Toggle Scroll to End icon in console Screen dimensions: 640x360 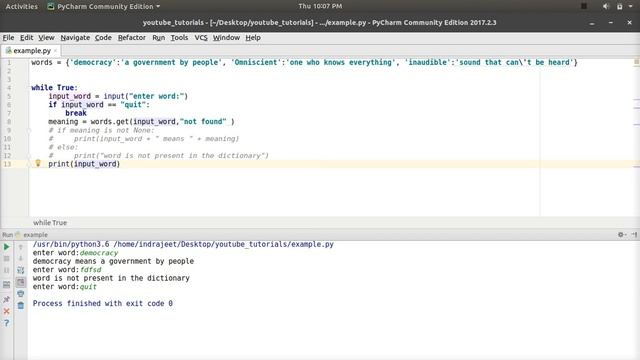pyautogui.click(x=21, y=282)
